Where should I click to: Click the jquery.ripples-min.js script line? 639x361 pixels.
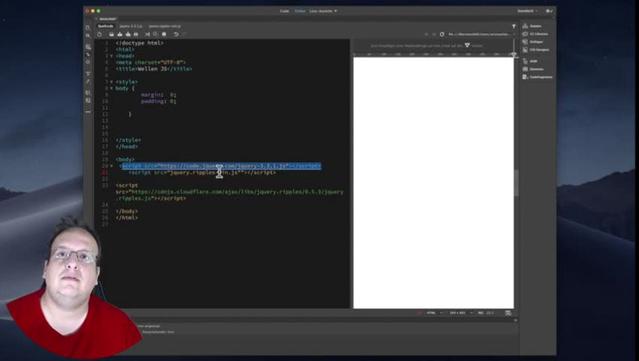(x=202, y=173)
